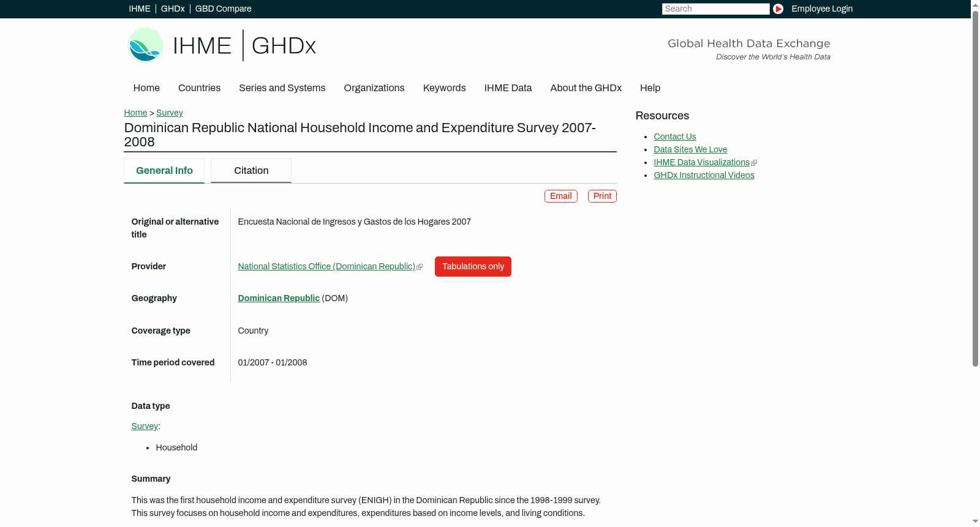The width and height of the screenshot is (980, 527).
Task: Click the Resources heading
Action: coord(662,116)
